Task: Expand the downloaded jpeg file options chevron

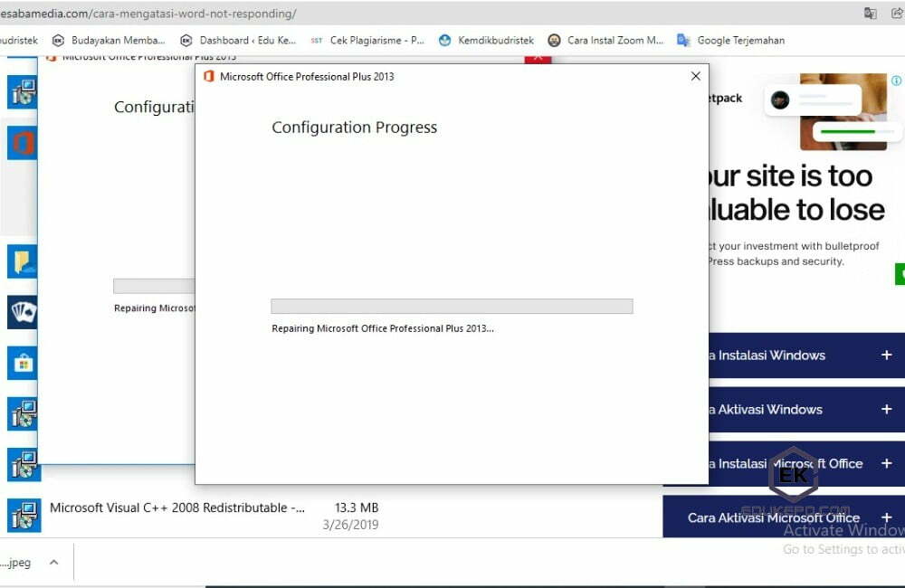Action: point(52,562)
